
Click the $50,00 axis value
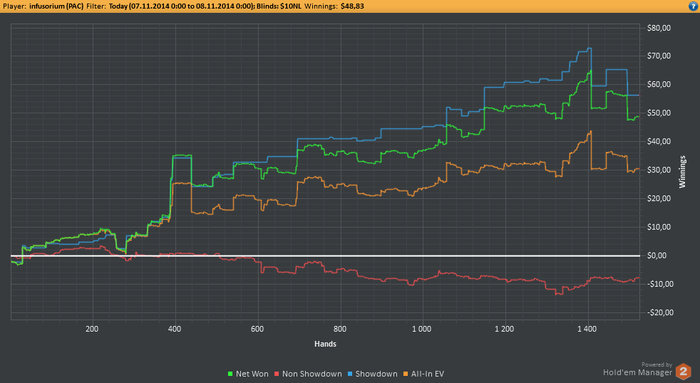[659, 113]
